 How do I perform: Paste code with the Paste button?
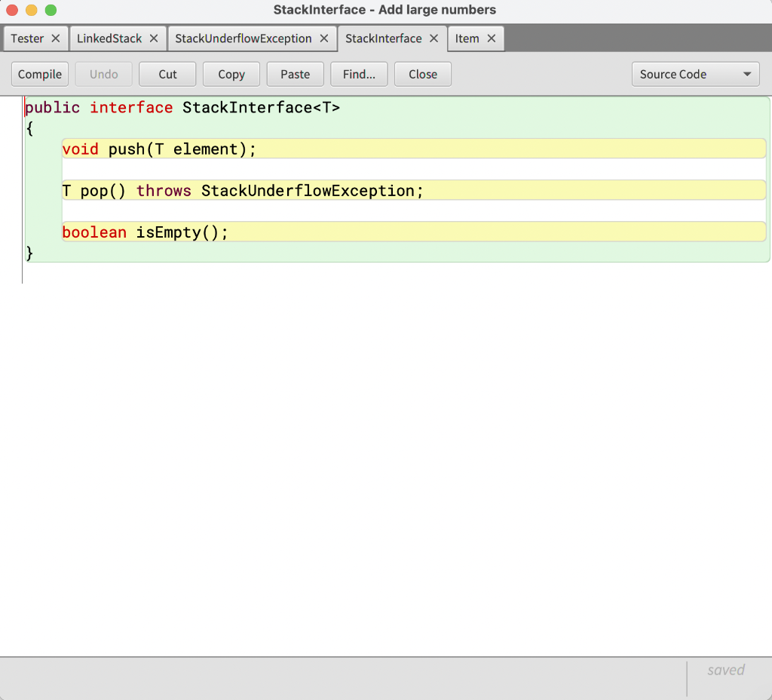coord(295,74)
